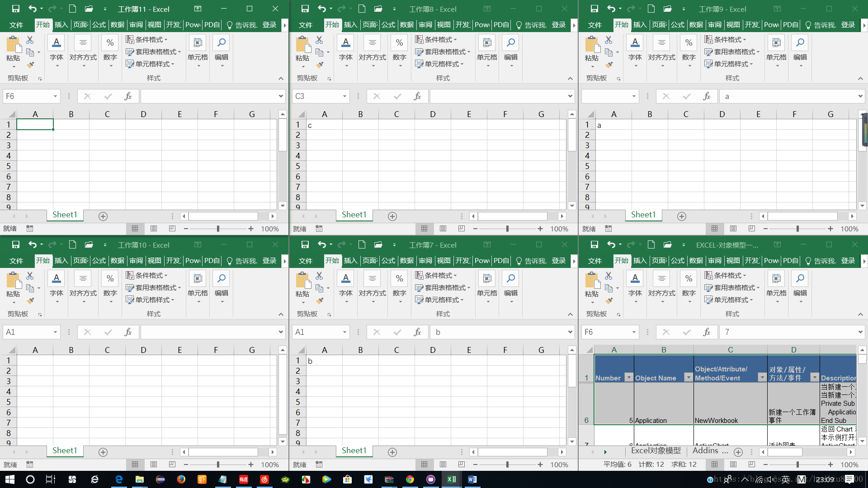Click Undo arrow in 工作簿8 window
Screen dimensions: 868x488
coord(321,9)
